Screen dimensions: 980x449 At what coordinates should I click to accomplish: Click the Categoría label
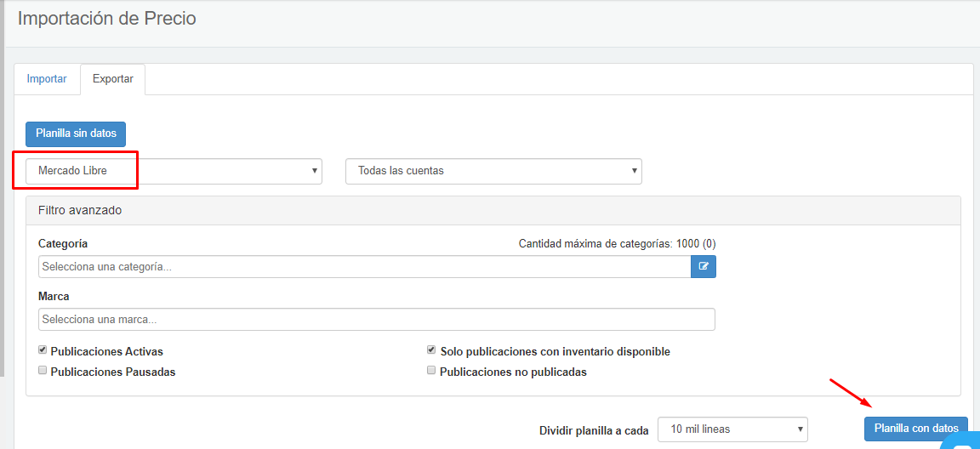coord(63,243)
